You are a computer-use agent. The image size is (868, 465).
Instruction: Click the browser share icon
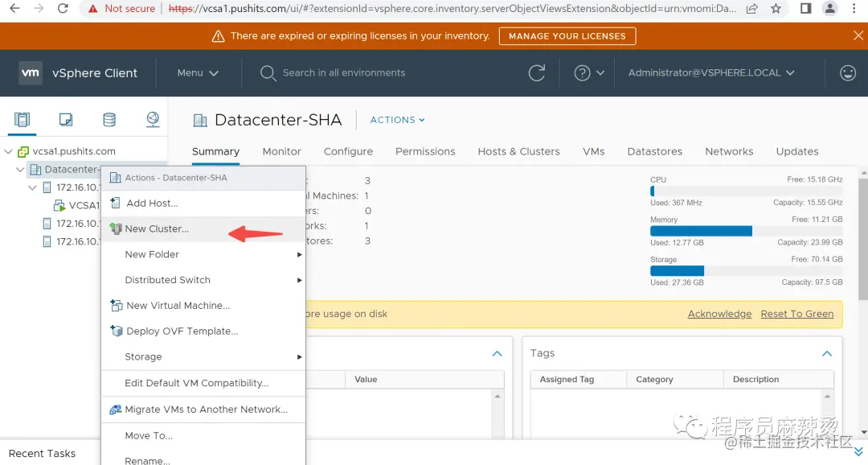click(751, 8)
